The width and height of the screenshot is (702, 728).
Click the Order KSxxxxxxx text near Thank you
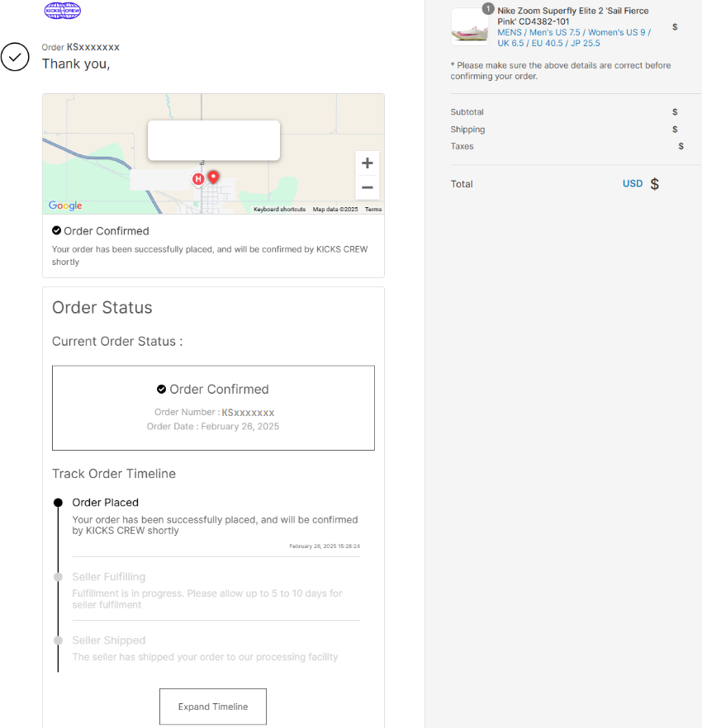point(80,47)
